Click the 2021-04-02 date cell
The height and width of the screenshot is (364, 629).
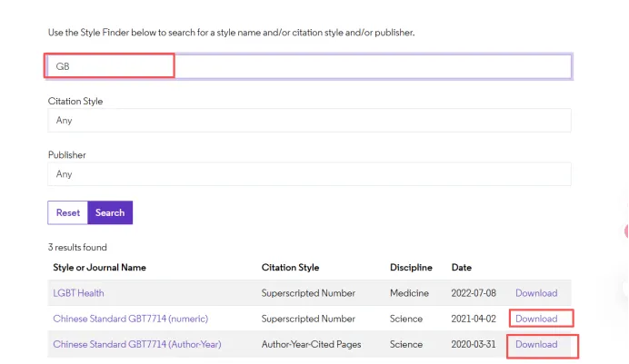(x=474, y=319)
